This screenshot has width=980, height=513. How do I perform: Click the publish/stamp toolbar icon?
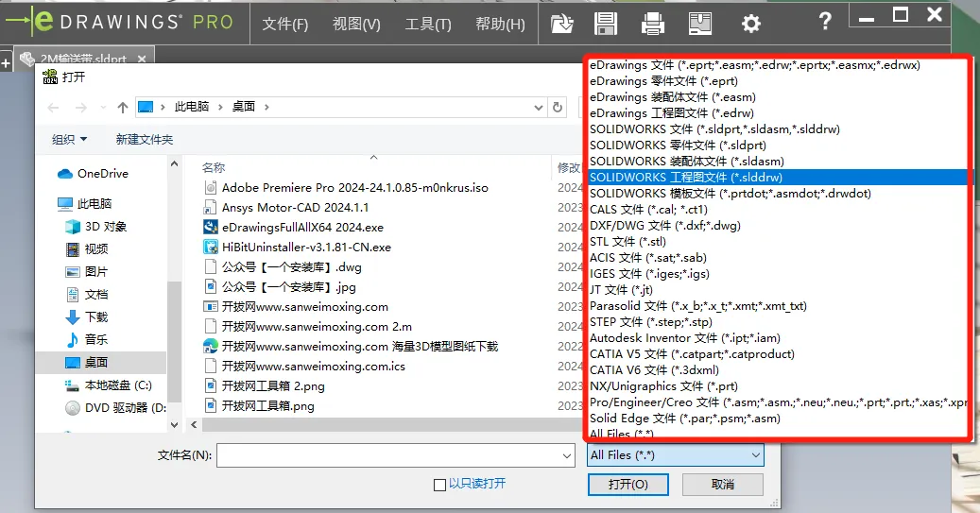[x=700, y=24]
